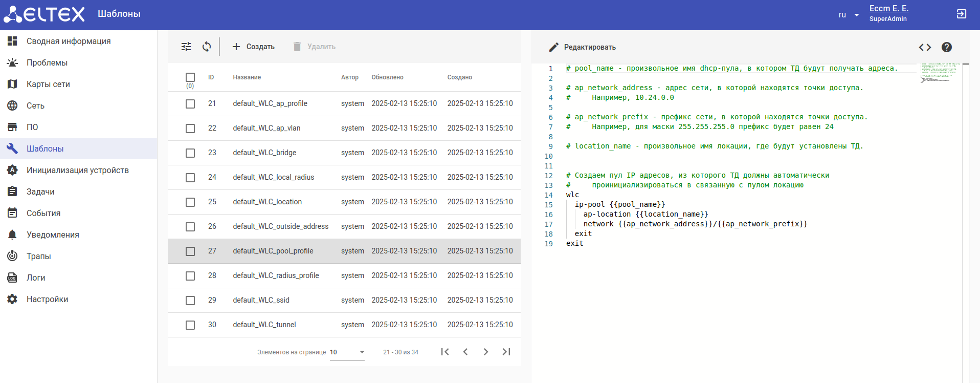This screenshot has width=980, height=383.
Task: Expand the items per page dropdown
Action: (x=347, y=352)
